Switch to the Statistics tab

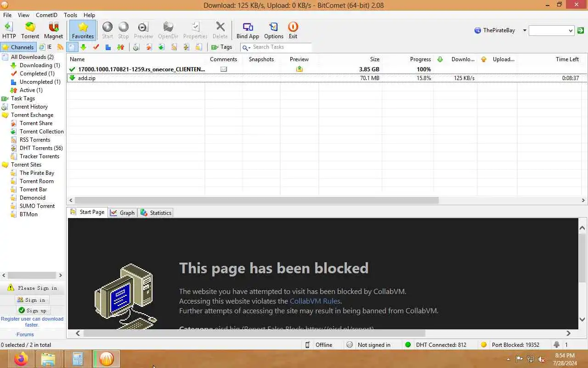pyautogui.click(x=156, y=213)
